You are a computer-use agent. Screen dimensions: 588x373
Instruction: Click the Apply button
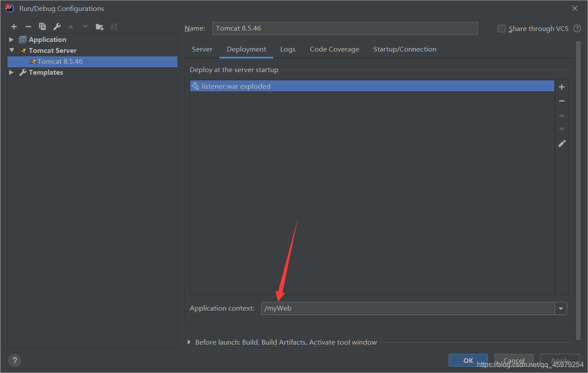560,360
